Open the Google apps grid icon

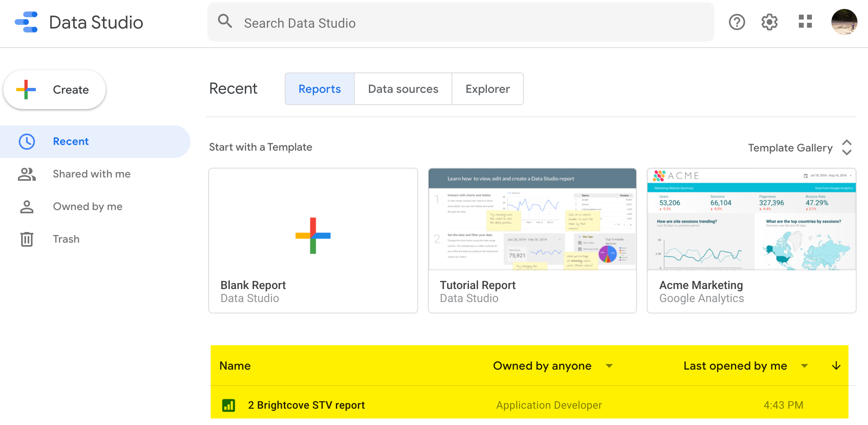805,22
